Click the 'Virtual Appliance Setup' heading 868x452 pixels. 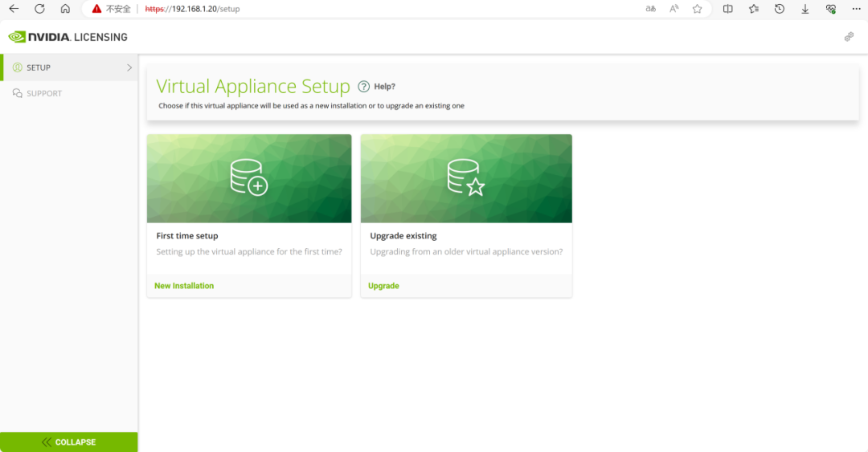253,87
